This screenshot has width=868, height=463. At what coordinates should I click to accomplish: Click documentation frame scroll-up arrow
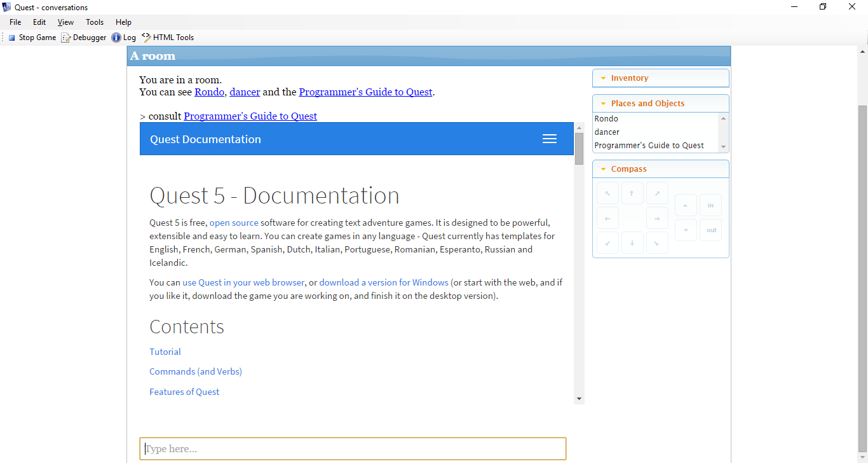579,128
